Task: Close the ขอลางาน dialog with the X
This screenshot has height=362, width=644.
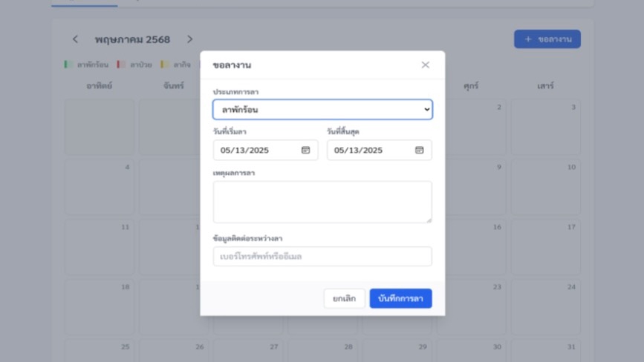Action: pyautogui.click(x=425, y=65)
